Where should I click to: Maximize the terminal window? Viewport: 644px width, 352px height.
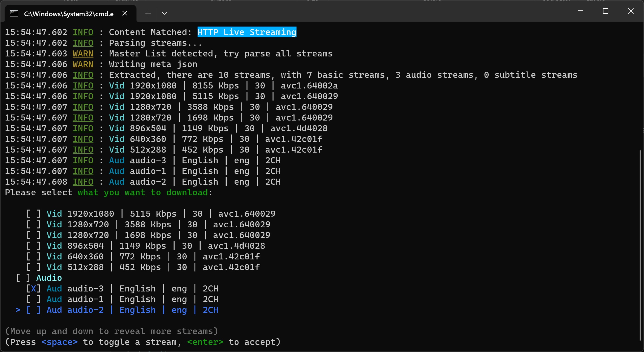[605, 11]
